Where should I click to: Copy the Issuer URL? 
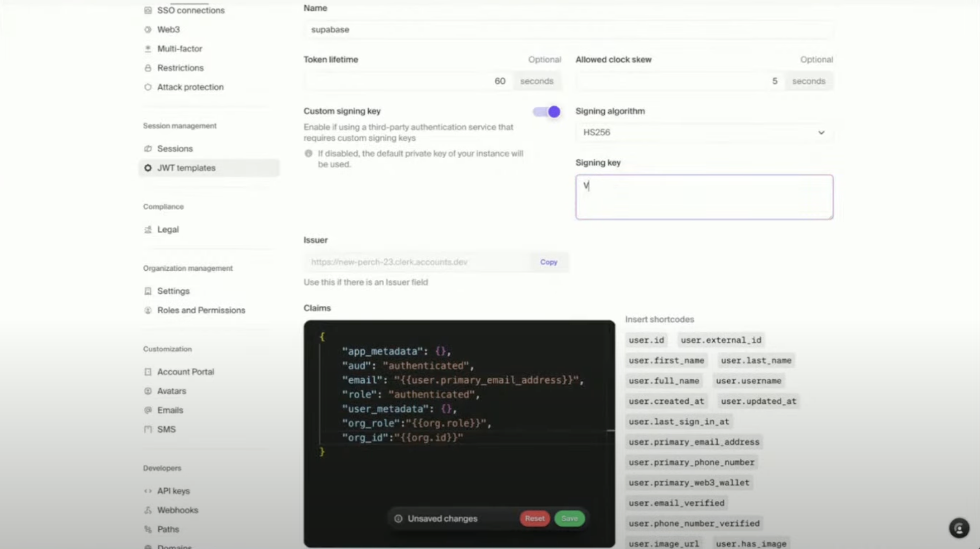tap(548, 262)
